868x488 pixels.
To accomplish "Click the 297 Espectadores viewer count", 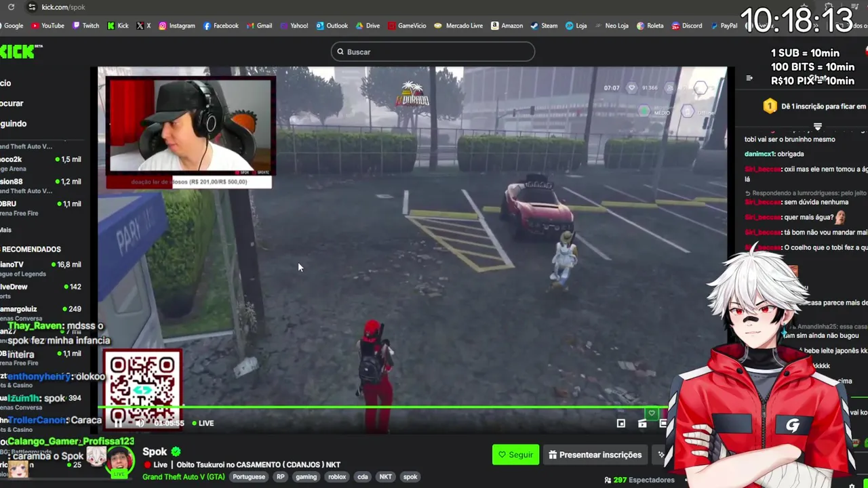I will click(x=639, y=480).
